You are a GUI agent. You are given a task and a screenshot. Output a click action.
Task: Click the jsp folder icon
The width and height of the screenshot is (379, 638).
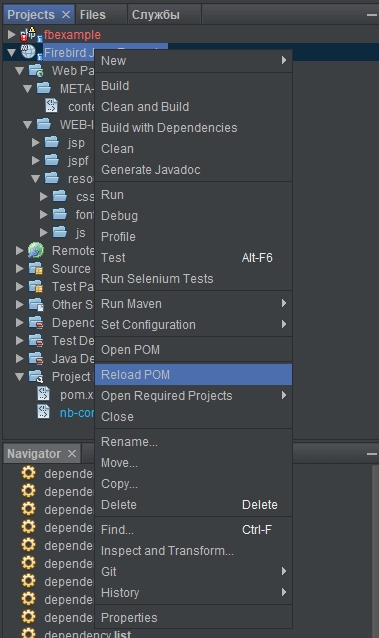click(52, 142)
